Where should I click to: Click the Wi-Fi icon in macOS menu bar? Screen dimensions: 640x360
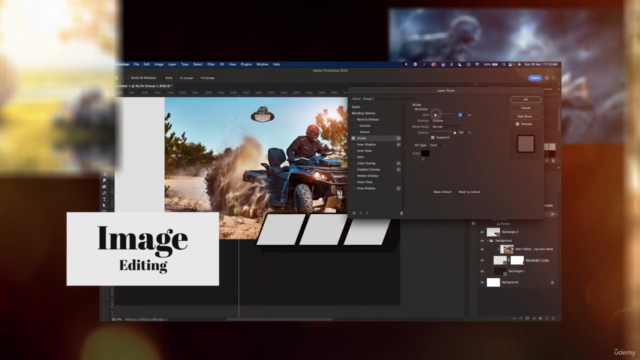pyautogui.click(x=477, y=64)
